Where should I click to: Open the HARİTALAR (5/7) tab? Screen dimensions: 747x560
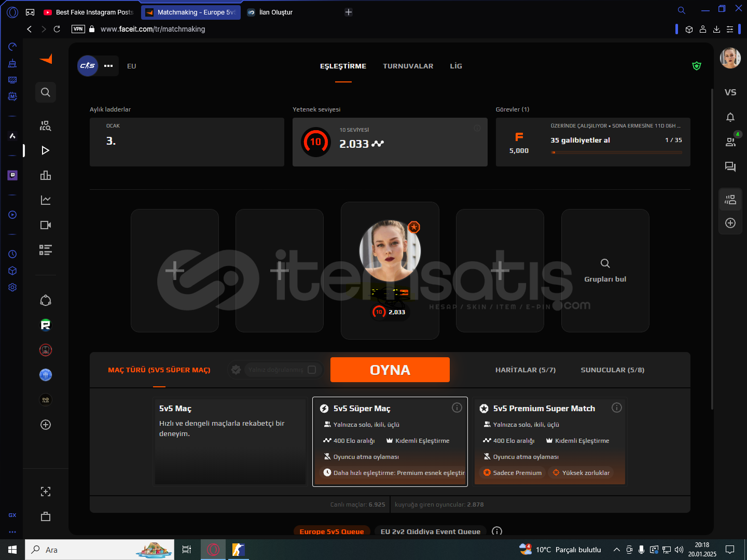(525, 370)
